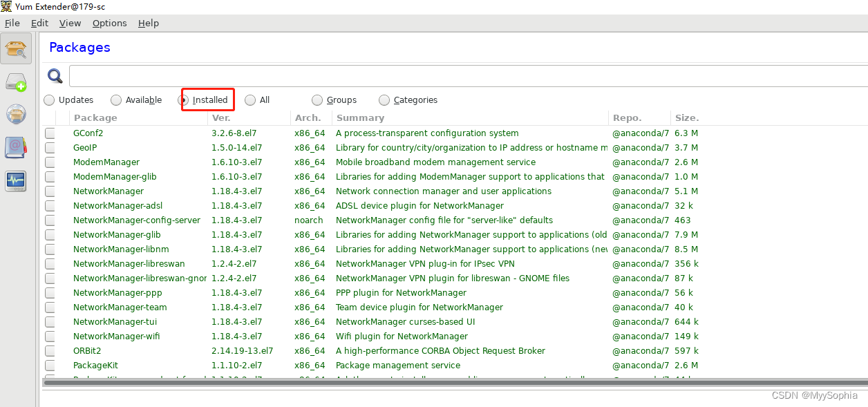The width and height of the screenshot is (868, 407).
Task: Open the output console monitor icon
Action: click(16, 181)
